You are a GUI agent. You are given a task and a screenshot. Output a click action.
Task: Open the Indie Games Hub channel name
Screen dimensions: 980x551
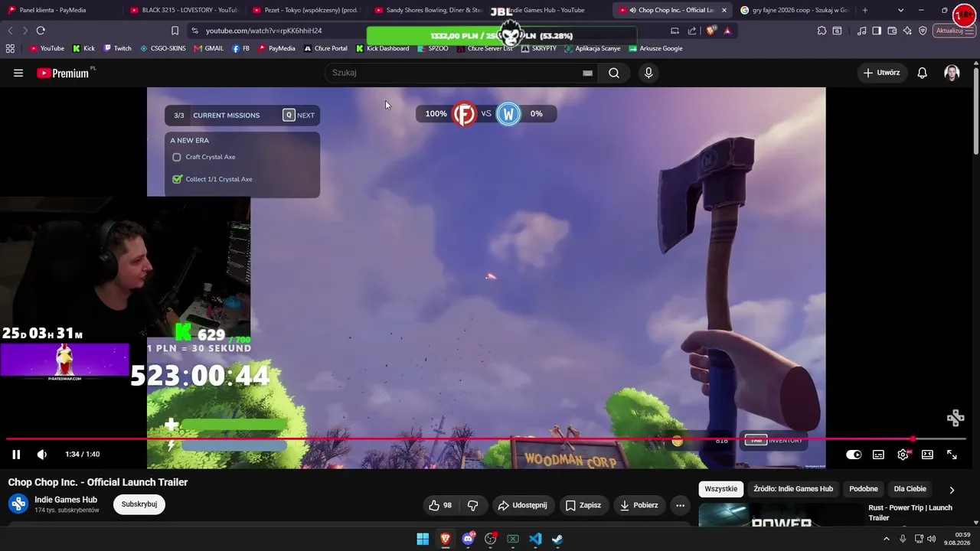pyautogui.click(x=66, y=500)
